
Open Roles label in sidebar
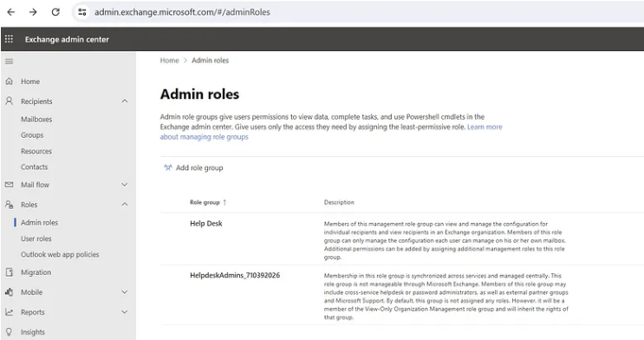pyautogui.click(x=29, y=205)
